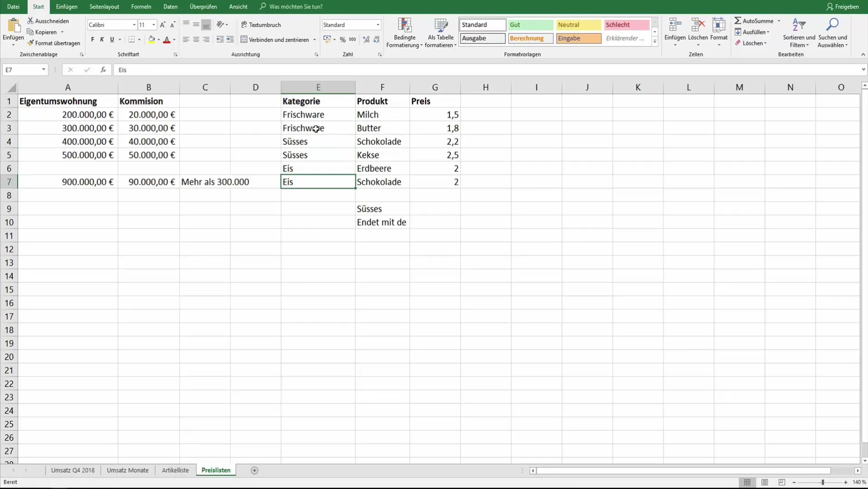Apply the Schlecht cell style

626,25
